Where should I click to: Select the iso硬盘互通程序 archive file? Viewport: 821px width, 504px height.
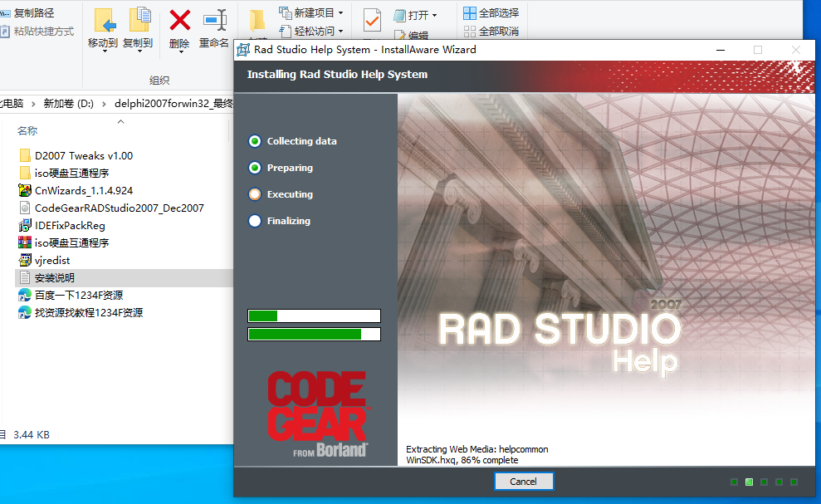click(x=71, y=243)
